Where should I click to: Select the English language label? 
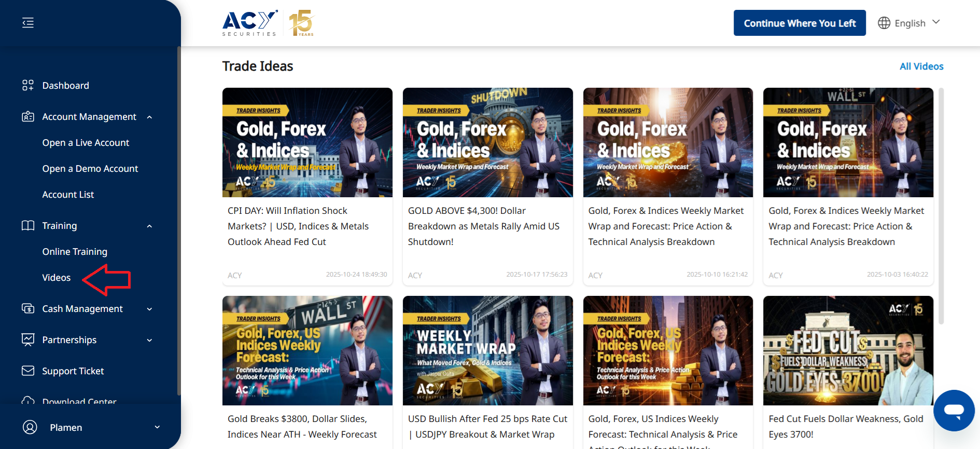click(x=910, y=23)
